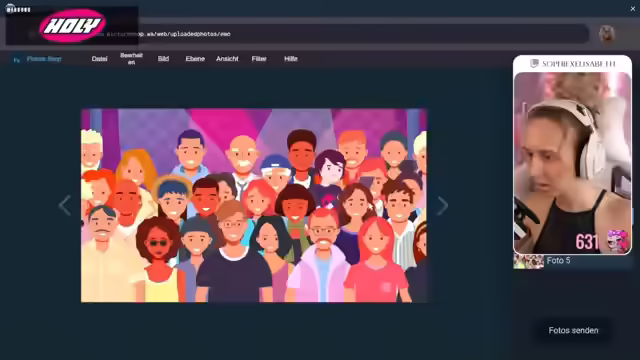Expand the Ansicht menu
This screenshot has height=360, width=640.
227,59
